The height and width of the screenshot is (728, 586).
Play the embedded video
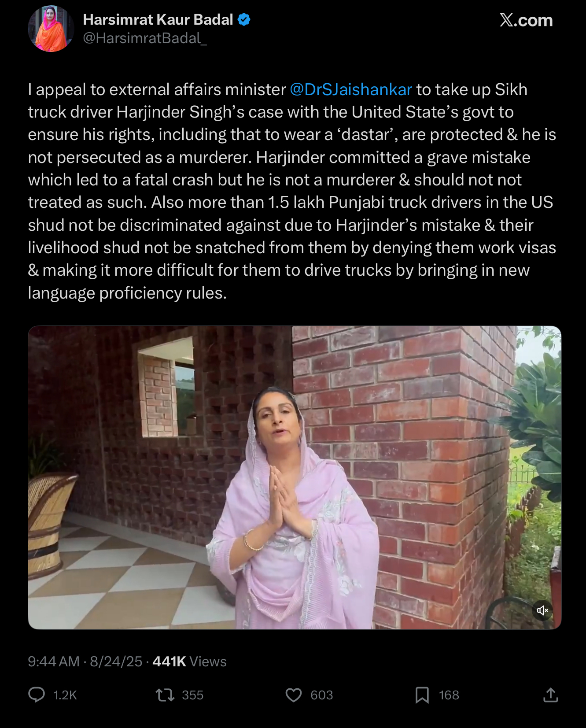tap(295, 477)
